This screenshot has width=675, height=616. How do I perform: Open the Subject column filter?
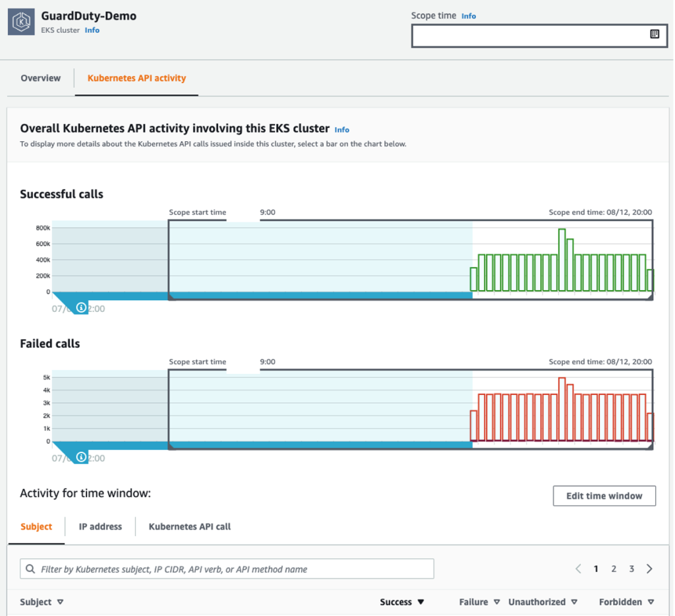coord(59,601)
